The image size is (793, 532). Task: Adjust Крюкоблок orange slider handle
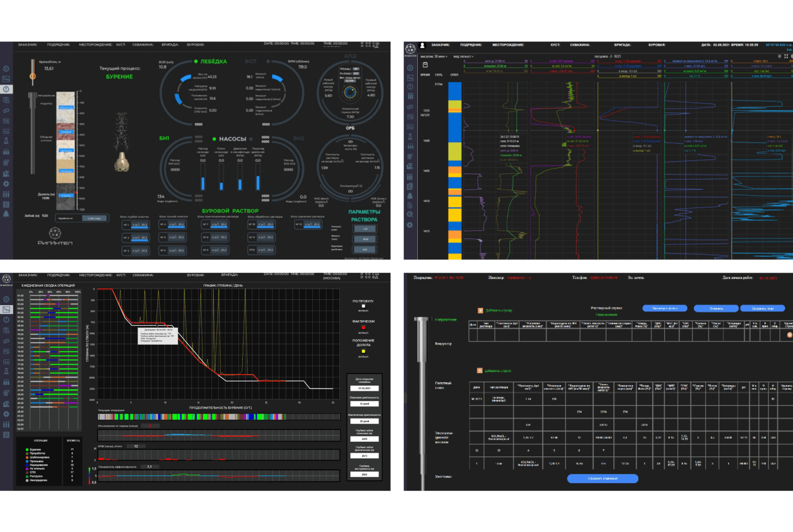[33, 76]
